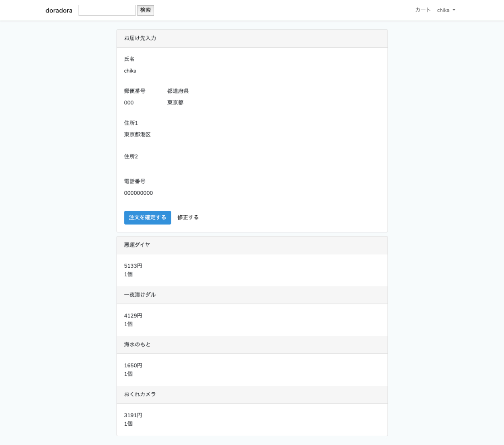Select the 悪運ダイヤ item header
The image size is (504, 445).
[x=137, y=245]
